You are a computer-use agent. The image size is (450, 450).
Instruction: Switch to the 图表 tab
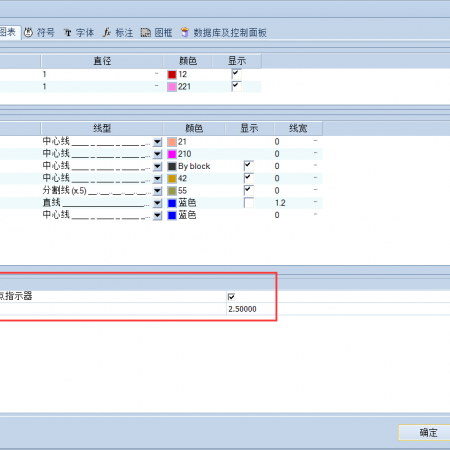[x=8, y=32]
